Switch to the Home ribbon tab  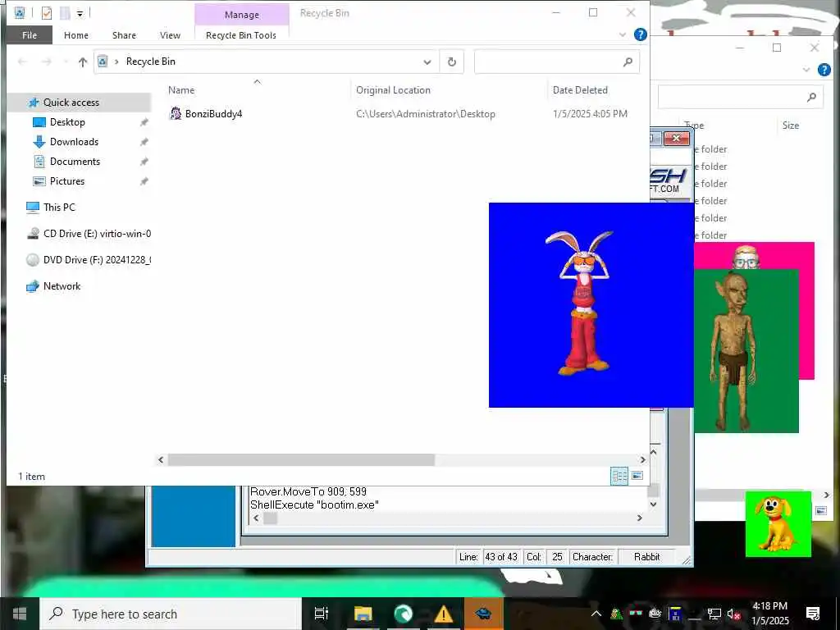tap(76, 35)
